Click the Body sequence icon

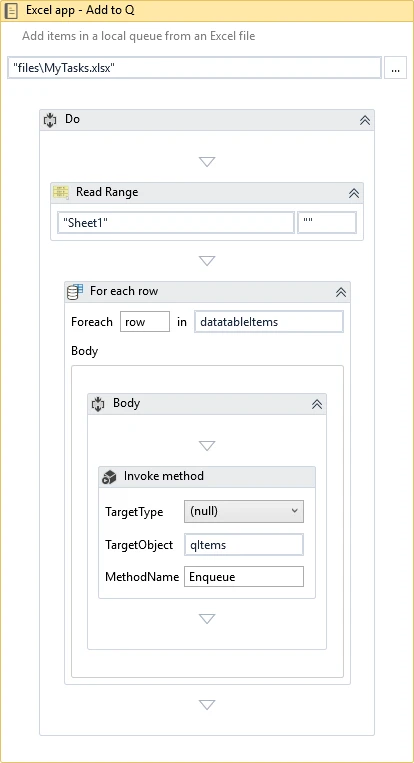(98, 403)
